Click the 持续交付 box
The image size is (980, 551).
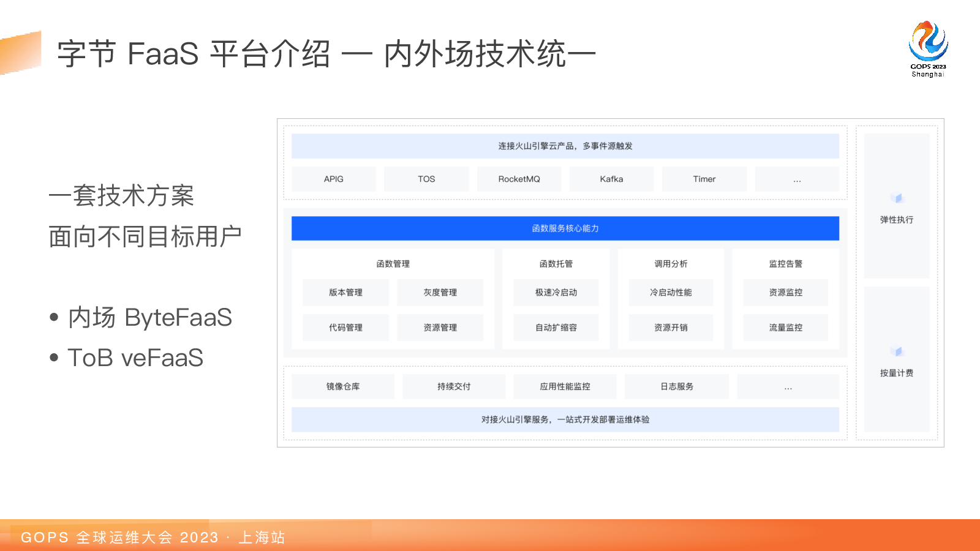tap(454, 386)
